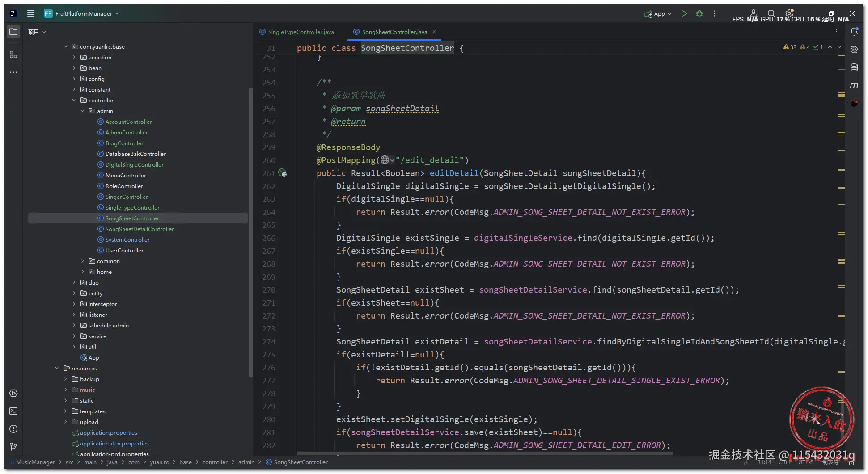Switch to SingleTypeController.java tab

(x=296, y=32)
